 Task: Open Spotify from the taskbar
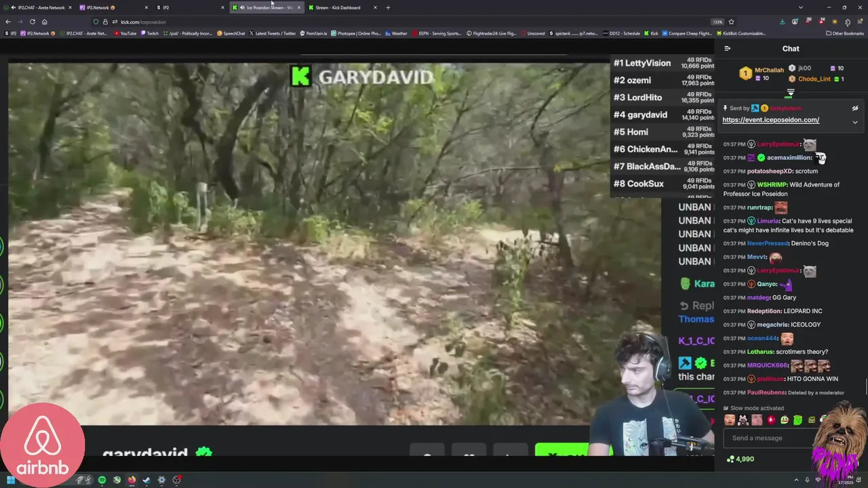102,480
